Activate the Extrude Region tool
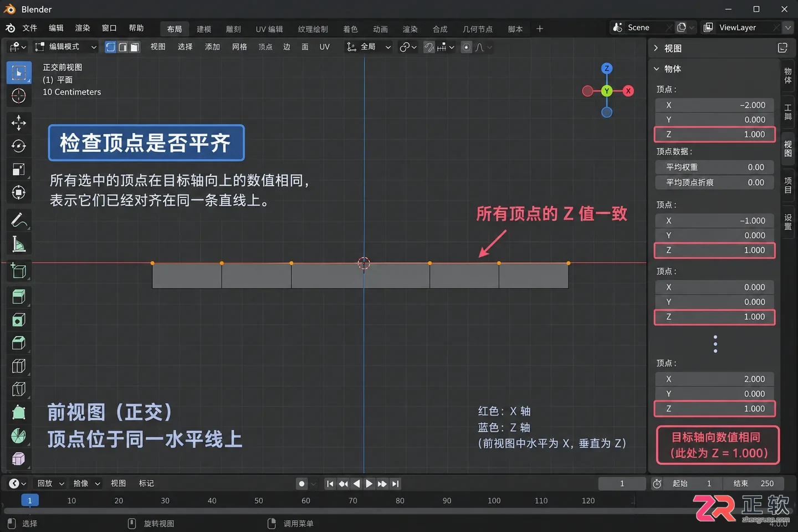The image size is (798, 532). coord(19,296)
